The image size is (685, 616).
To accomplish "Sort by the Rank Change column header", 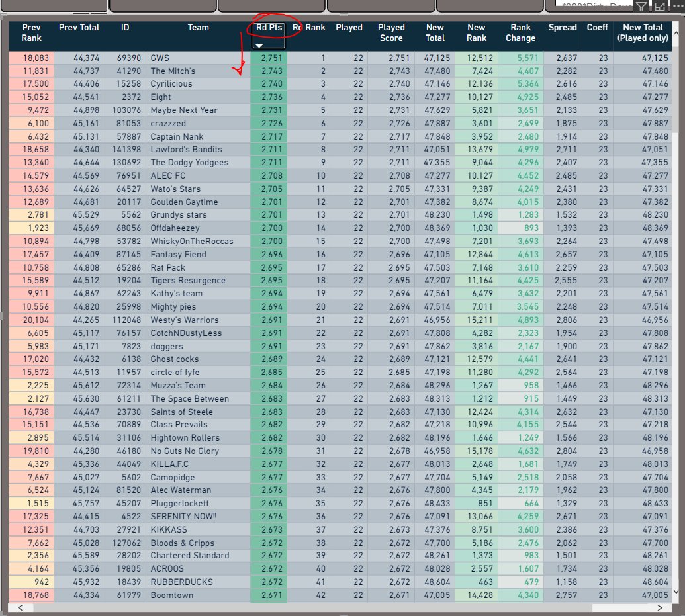I will click(520, 32).
